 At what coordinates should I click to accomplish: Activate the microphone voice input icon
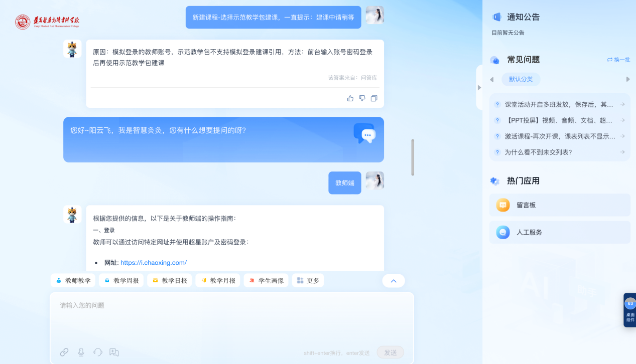[81, 352]
